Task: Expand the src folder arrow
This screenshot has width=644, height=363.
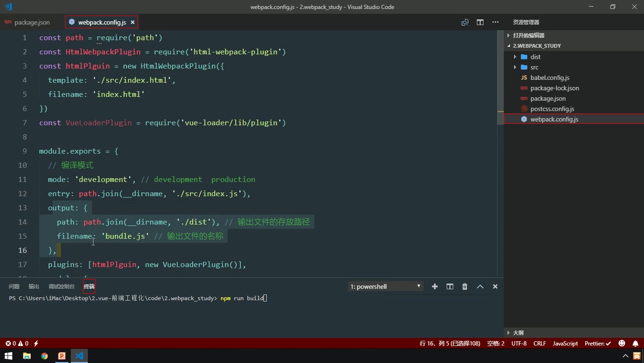Action: 515,67
